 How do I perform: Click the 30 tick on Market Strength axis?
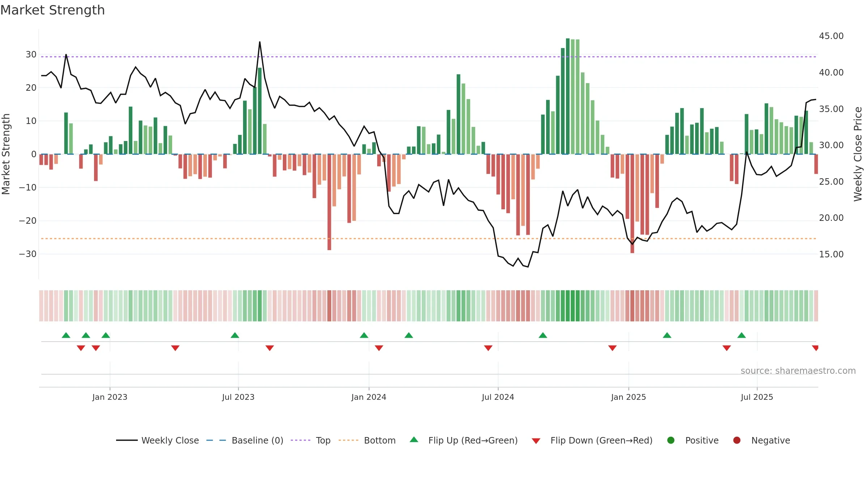(x=31, y=55)
